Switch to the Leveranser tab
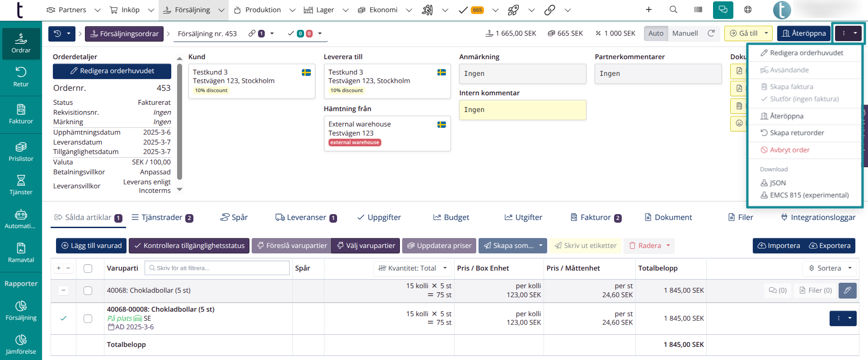Screen dimensions: 868x360 click(x=306, y=217)
